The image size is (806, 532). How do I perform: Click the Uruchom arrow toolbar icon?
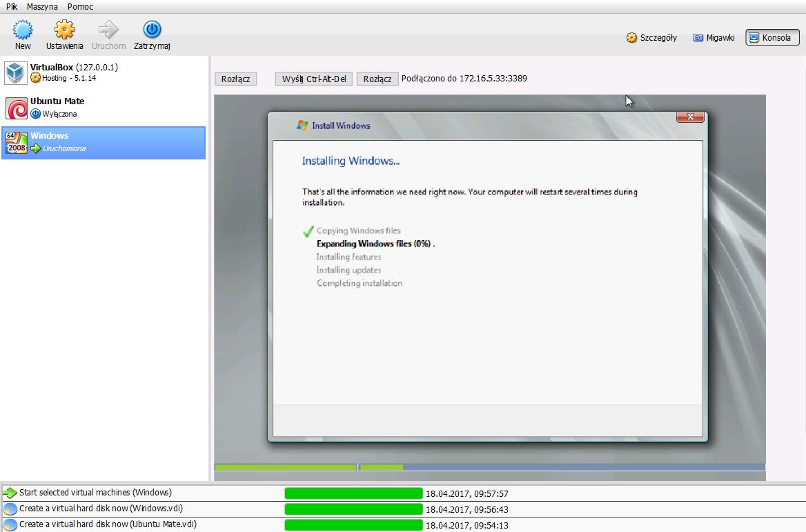click(108, 30)
